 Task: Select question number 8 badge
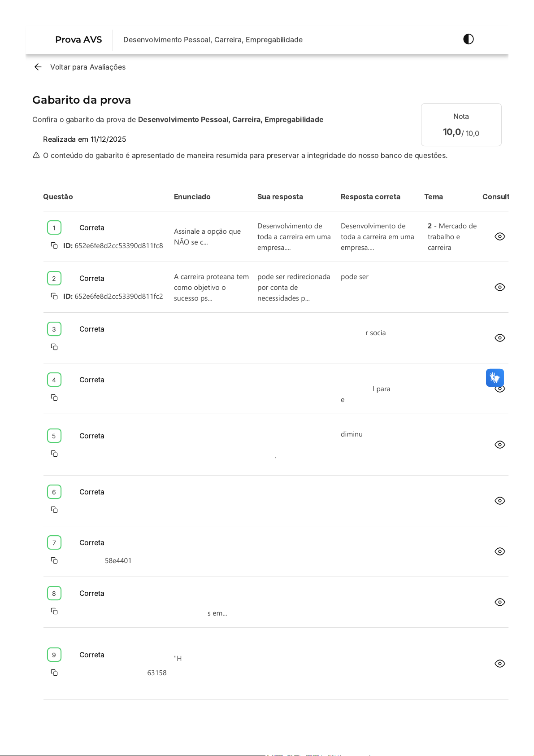[x=54, y=593]
